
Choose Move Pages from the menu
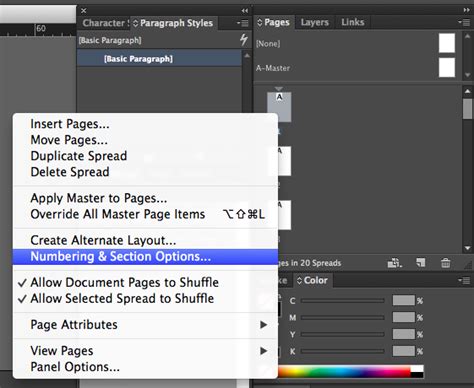click(145, 140)
